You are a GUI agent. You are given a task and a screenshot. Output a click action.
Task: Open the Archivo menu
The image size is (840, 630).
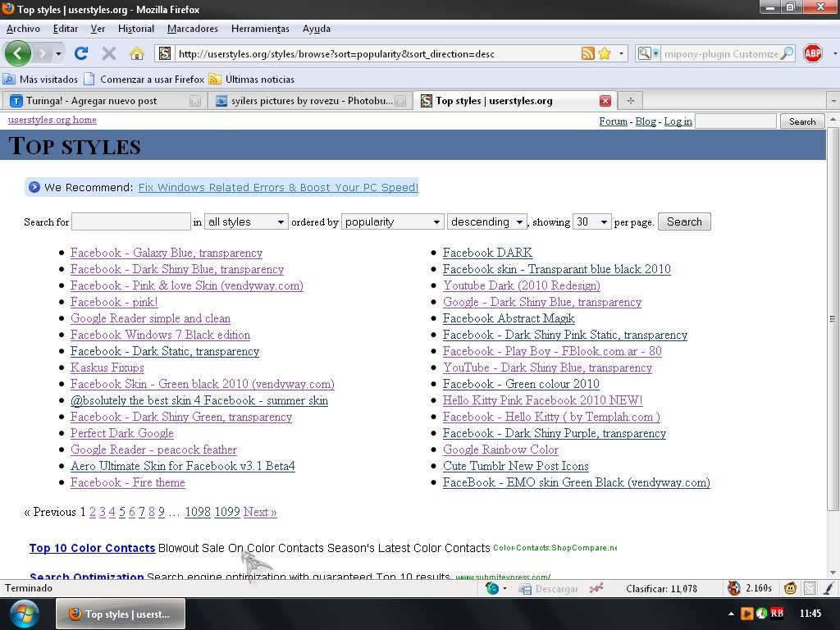pos(23,29)
